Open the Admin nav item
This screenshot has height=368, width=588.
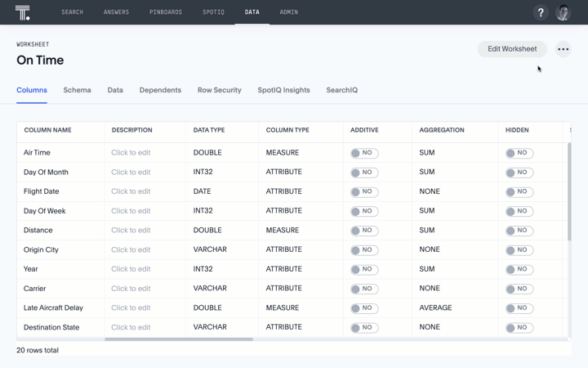[289, 12]
